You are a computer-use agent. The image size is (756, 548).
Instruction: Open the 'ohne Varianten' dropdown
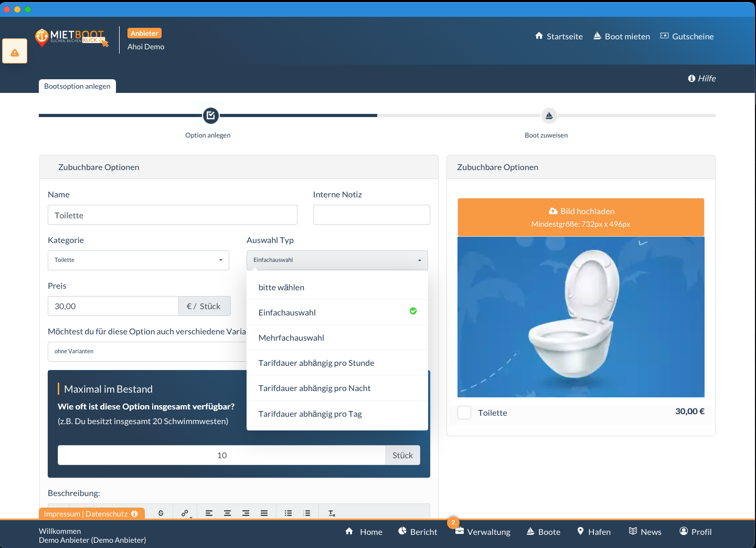147,352
